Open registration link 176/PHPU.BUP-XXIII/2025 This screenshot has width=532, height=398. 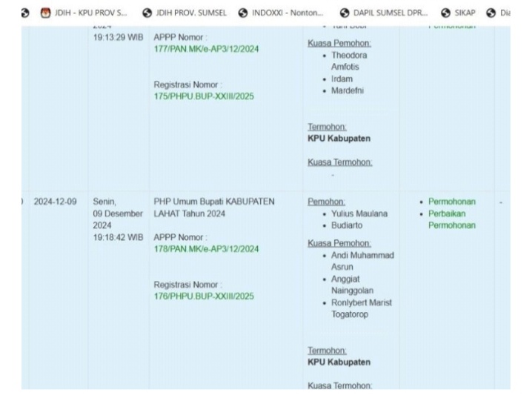coord(204,296)
